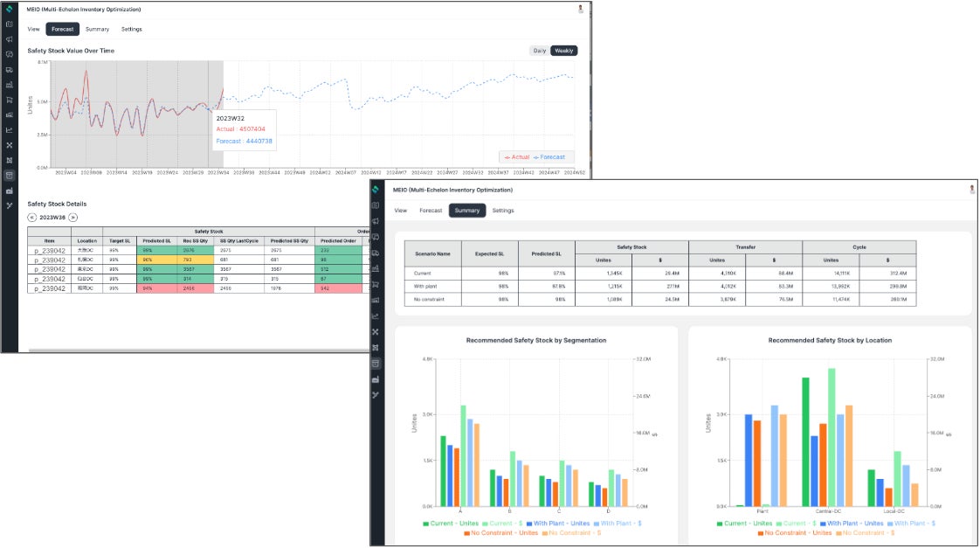The width and height of the screenshot is (980, 548).
Task: Click the line chart sidebar icon in the Forecast window
Action: click(10, 130)
